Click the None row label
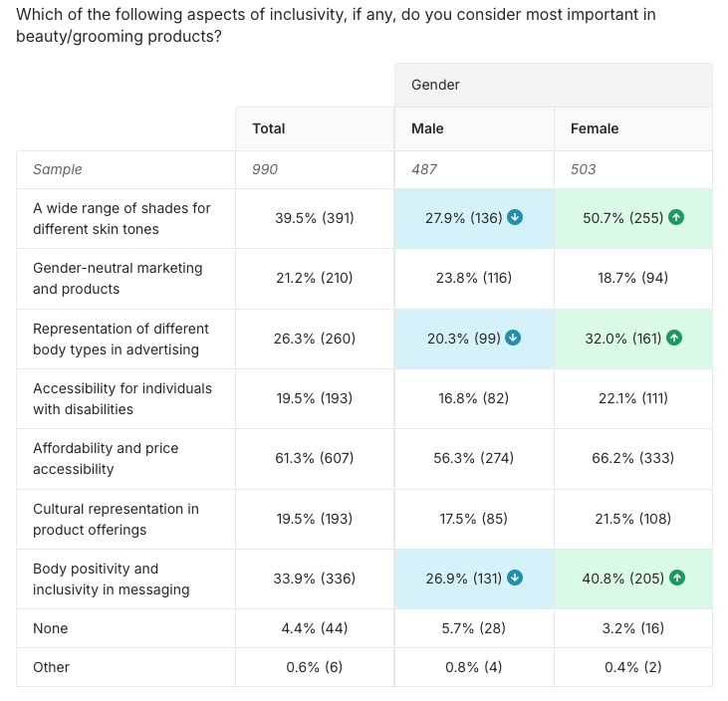 [x=51, y=628]
